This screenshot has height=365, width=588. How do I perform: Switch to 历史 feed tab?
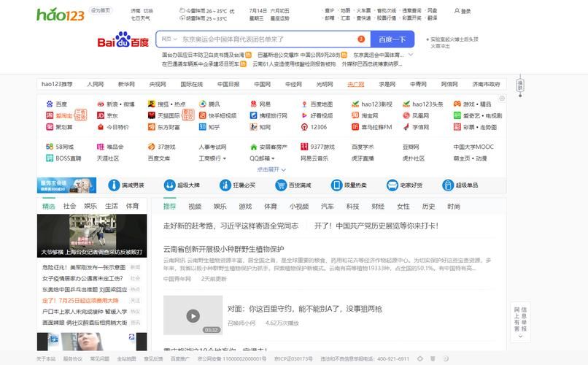tap(429, 207)
